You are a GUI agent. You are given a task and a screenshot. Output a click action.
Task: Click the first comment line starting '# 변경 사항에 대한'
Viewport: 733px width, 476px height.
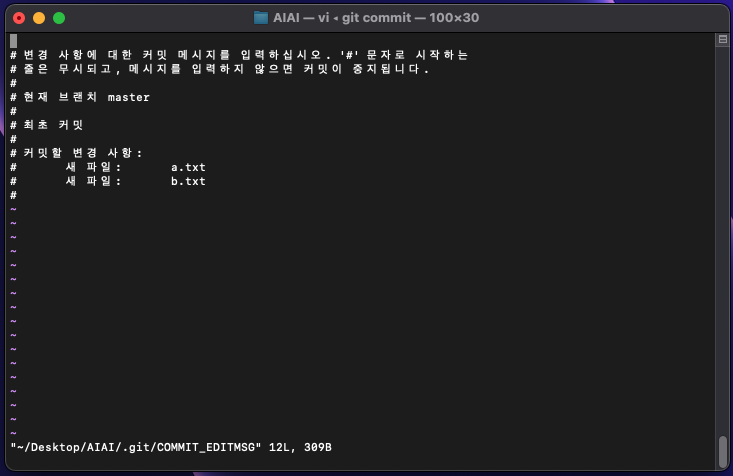point(239,55)
